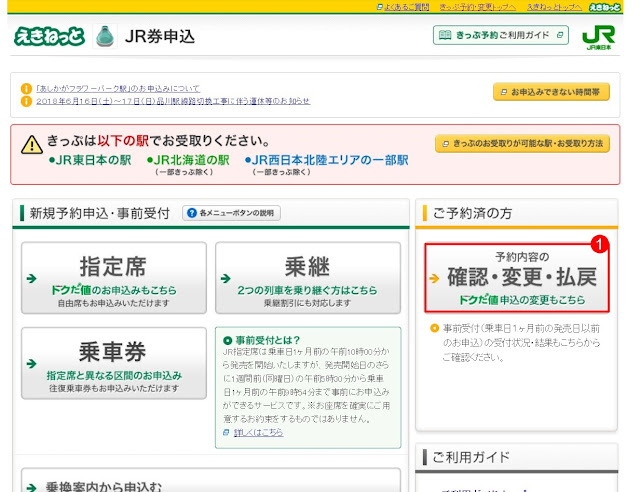640x492 pixels.
Task: Open お申込みできない時間帯 button
Action: pos(551,92)
